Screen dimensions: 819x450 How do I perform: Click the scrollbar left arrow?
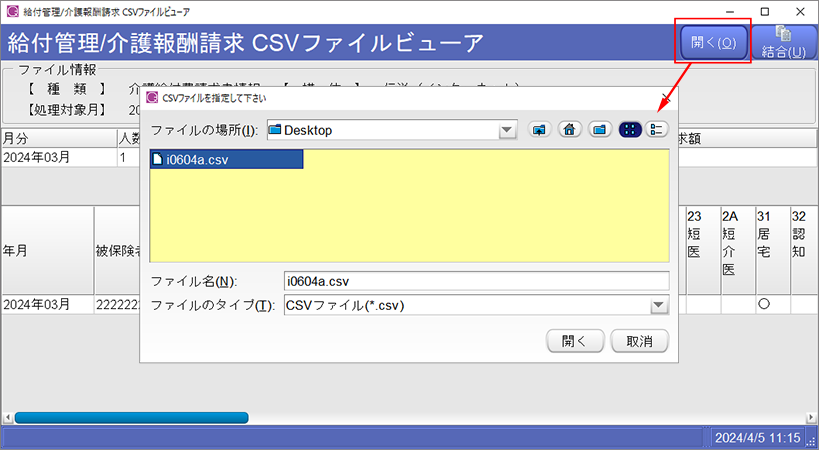[7, 418]
